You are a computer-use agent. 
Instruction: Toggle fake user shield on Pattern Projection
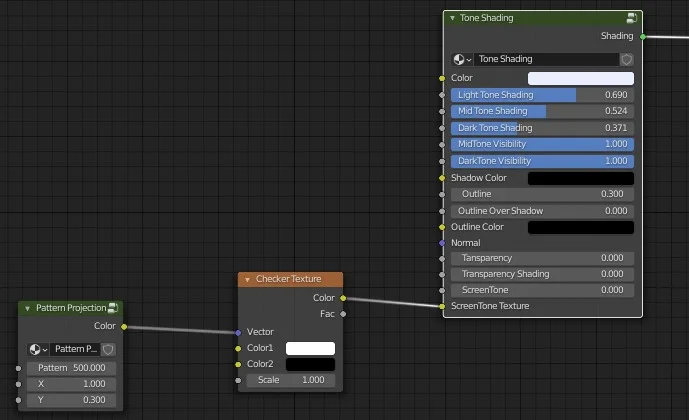[x=108, y=350]
